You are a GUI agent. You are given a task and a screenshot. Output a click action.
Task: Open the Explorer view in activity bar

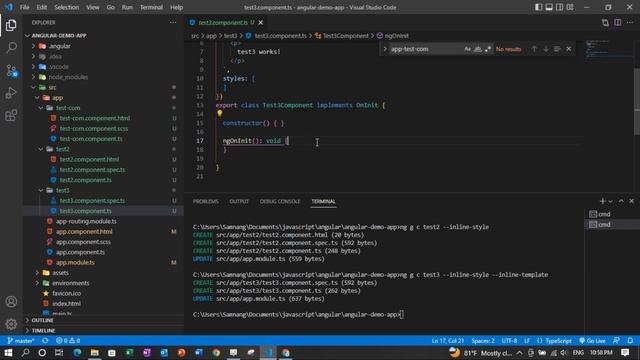[x=11, y=25]
